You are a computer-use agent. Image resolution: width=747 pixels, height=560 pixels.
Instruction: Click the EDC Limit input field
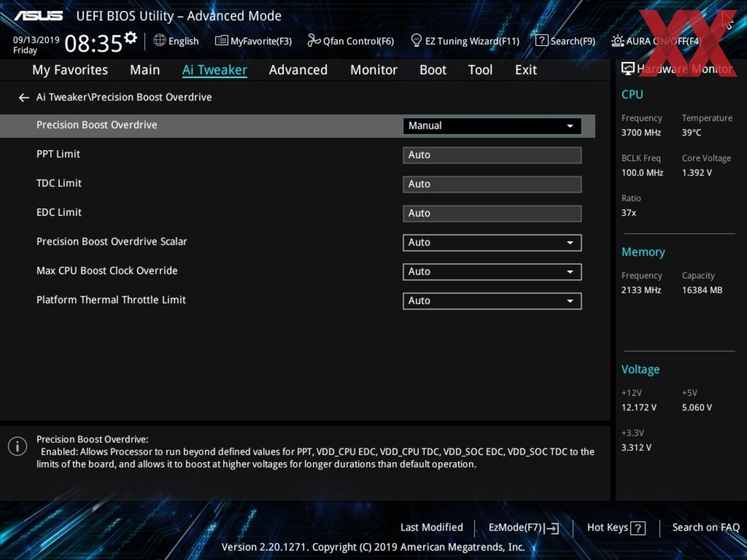[492, 213]
